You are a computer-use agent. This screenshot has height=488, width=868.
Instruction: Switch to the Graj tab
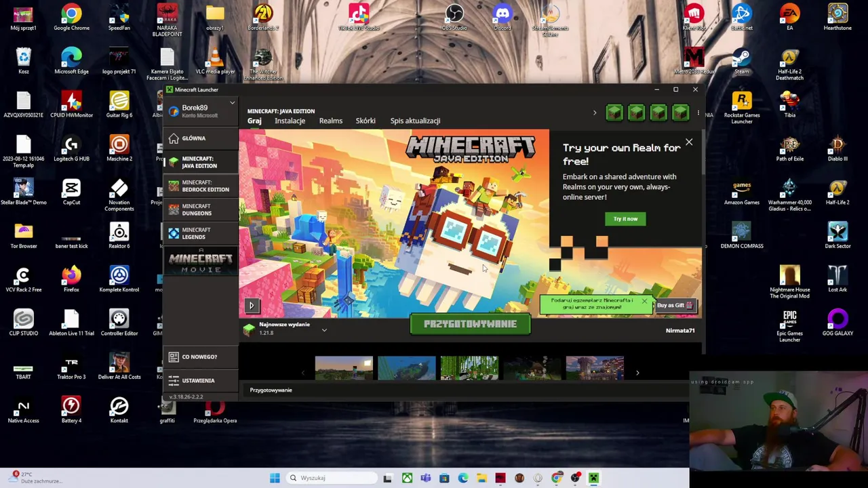tap(254, 121)
